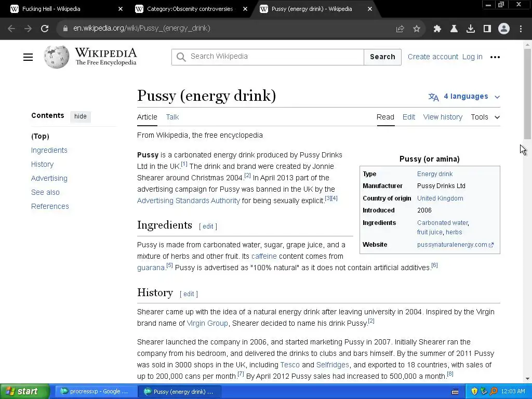Open the personal tools ellipsis menu
This screenshot has width=532, height=399.
point(495,57)
